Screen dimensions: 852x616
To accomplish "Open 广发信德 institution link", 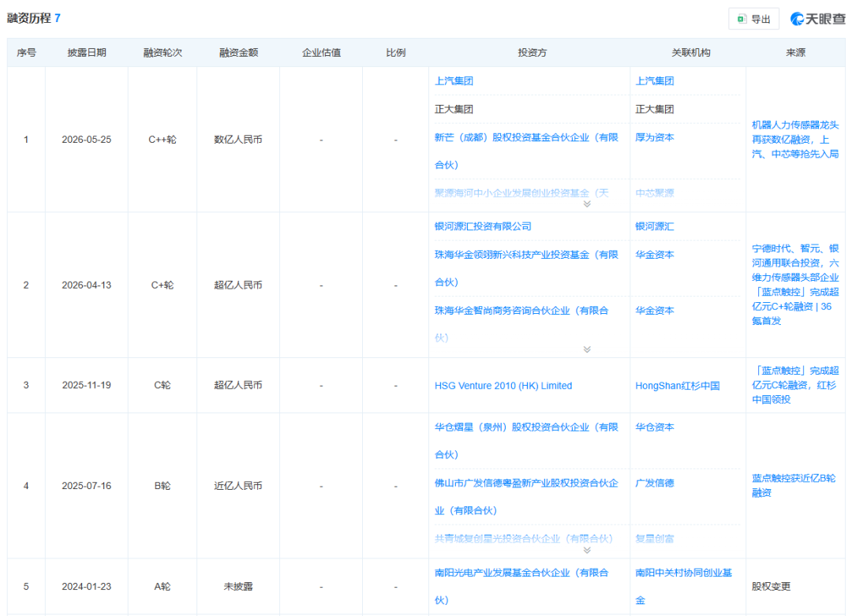I will point(655,483).
